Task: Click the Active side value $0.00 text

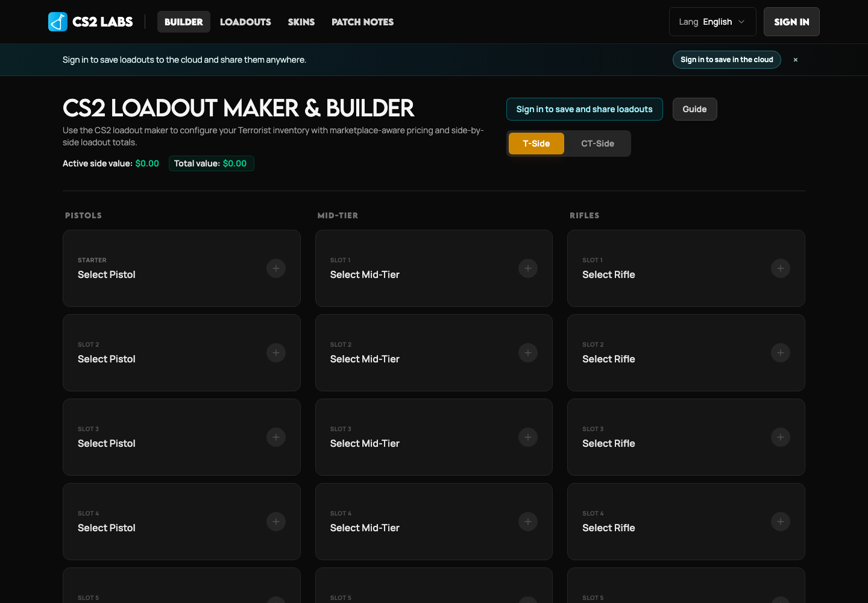Action: tap(111, 163)
